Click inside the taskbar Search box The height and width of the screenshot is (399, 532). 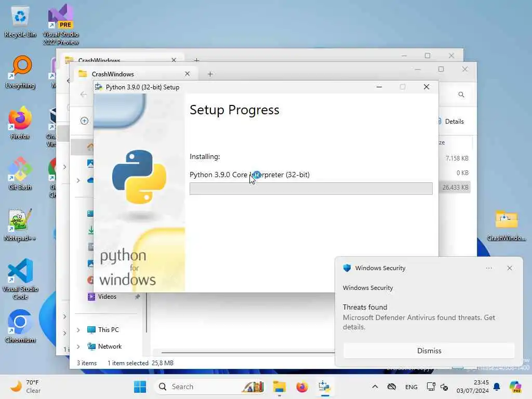[210, 387]
